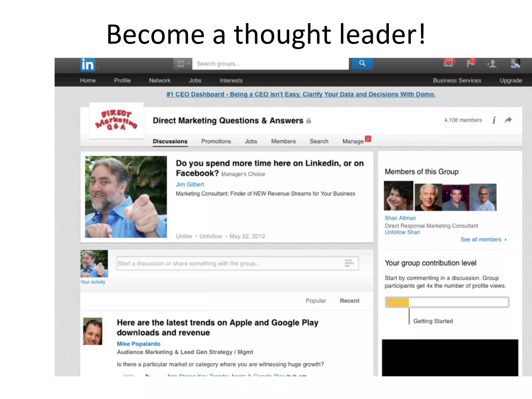The height and width of the screenshot is (399, 532).
Task: Switch to the group Jobs tab
Action: 251,141
